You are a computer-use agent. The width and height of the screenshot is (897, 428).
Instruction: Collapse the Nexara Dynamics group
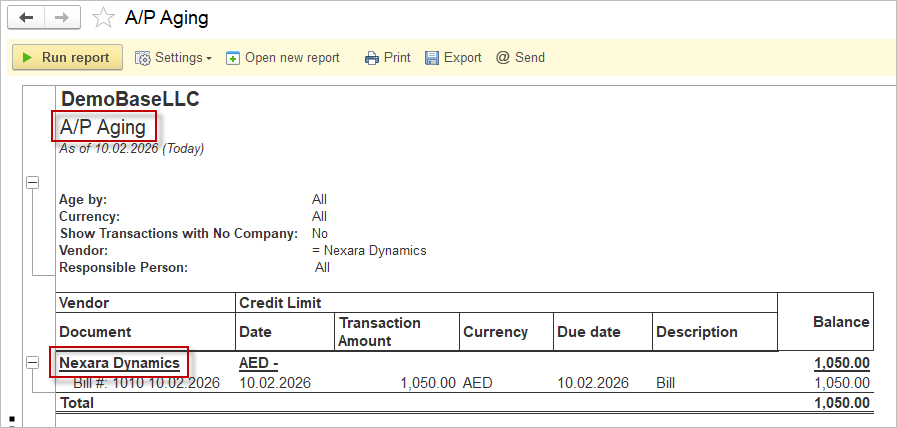click(32, 363)
